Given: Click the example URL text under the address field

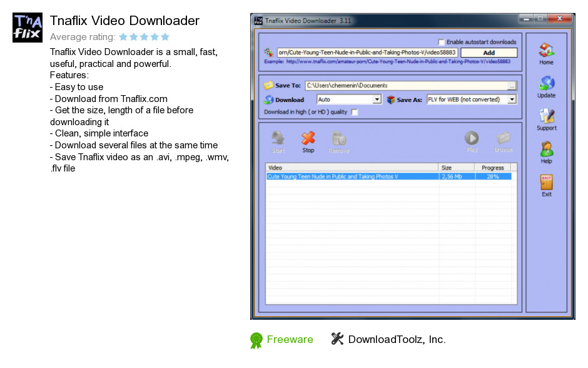Looking at the screenshot, I should pos(387,61).
